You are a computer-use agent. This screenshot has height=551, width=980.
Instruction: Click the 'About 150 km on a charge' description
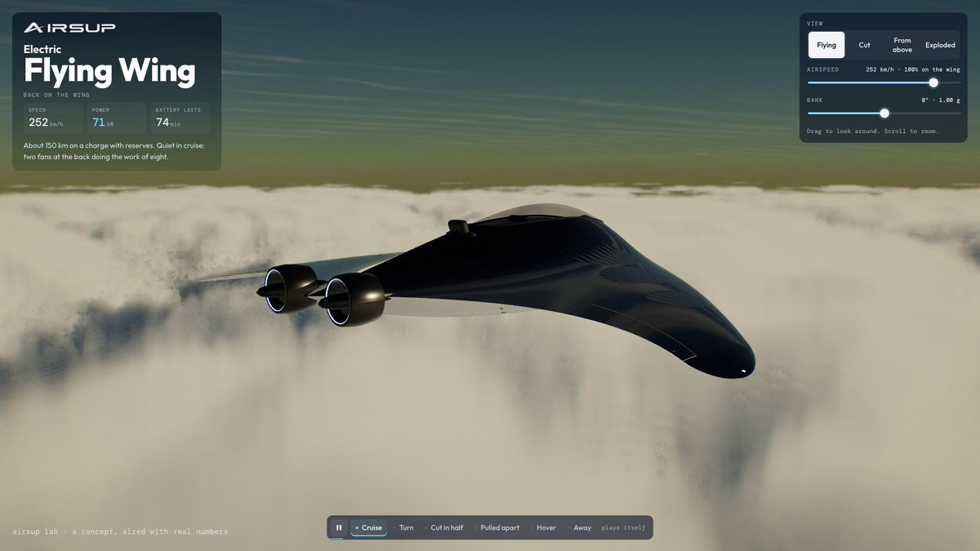114,151
